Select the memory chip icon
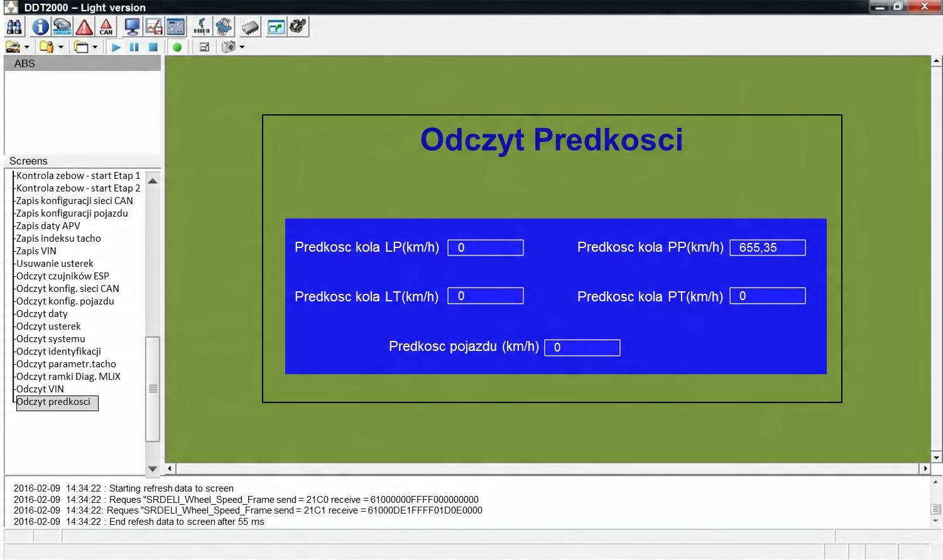Image resolution: width=943 pixels, height=560 pixels. pyautogui.click(x=250, y=27)
